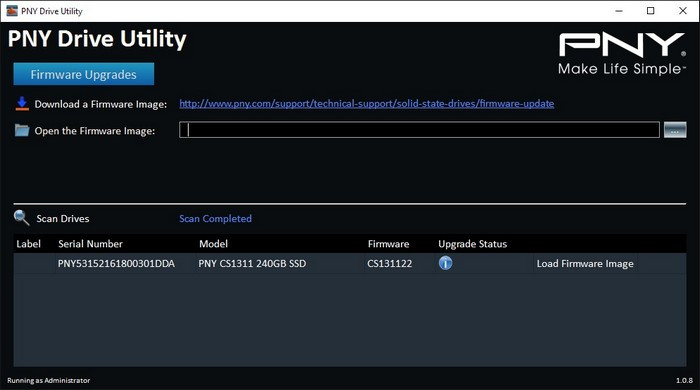Click the Firmware column header

click(x=388, y=244)
